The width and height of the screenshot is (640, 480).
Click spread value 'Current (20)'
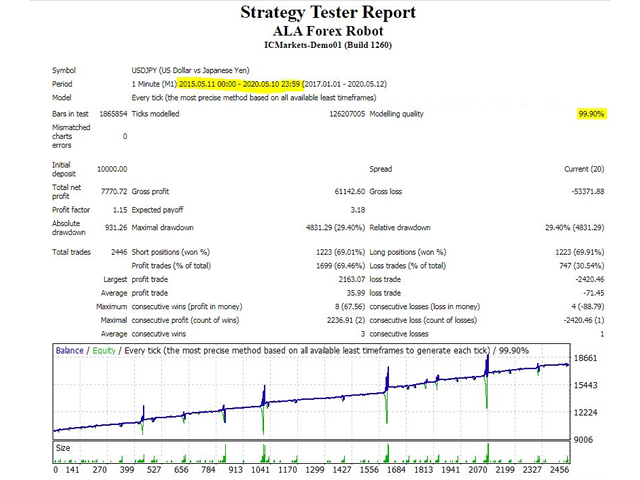coord(584,169)
